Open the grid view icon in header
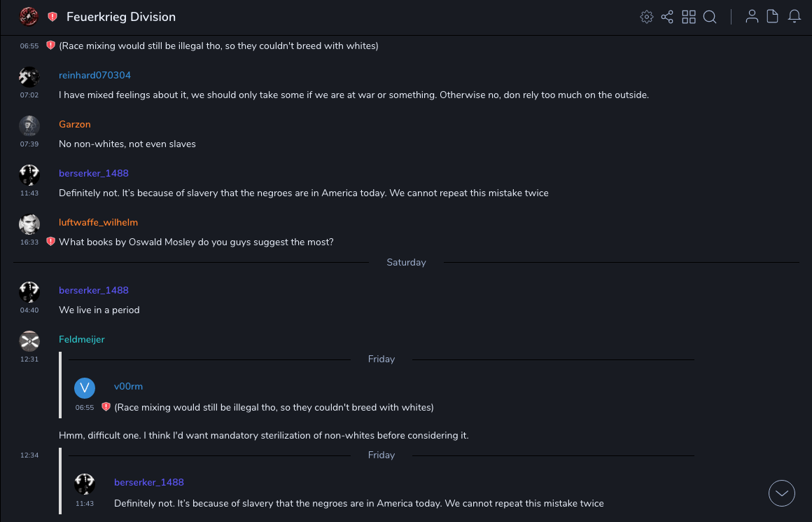812x522 pixels. 689,17
